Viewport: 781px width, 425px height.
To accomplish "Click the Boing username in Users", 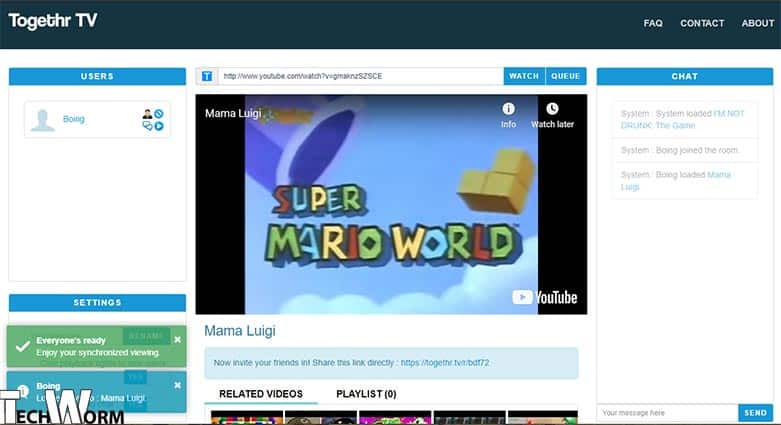I will [x=73, y=119].
